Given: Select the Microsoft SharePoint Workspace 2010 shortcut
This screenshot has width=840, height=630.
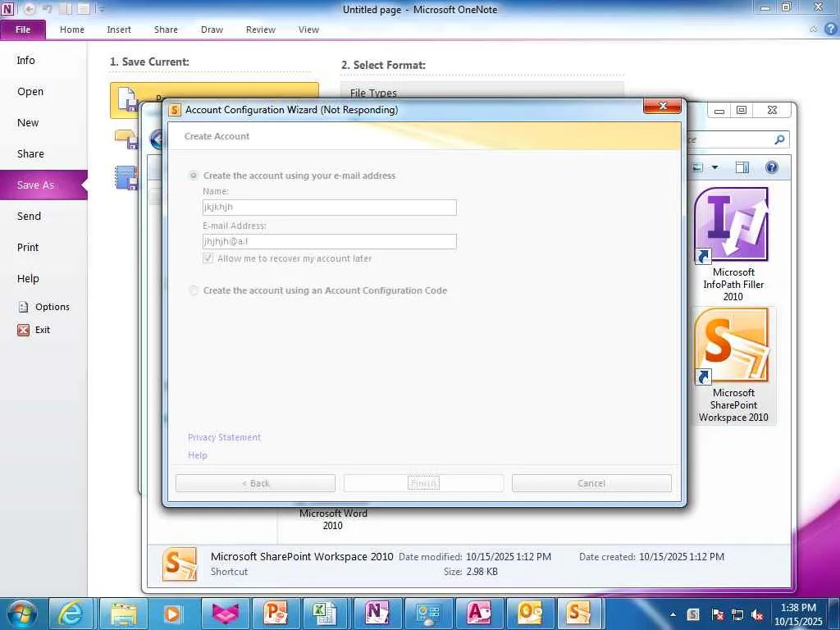Looking at the screenshot, I should (x=733, y=365).
